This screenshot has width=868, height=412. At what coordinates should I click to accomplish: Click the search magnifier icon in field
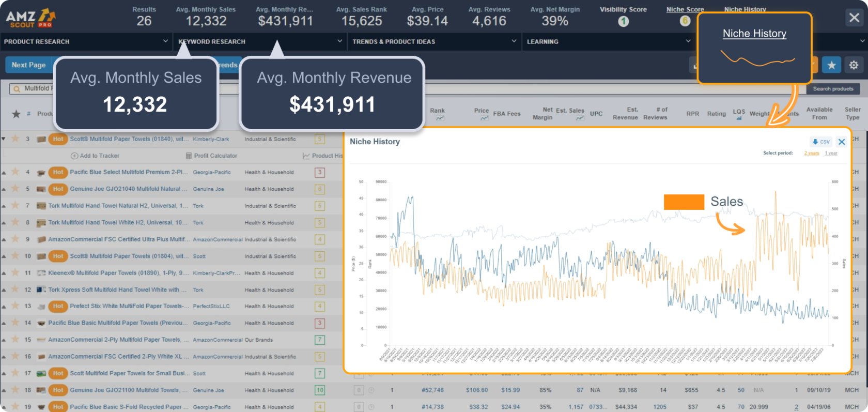pyautogui.click(x=17, y=89)
